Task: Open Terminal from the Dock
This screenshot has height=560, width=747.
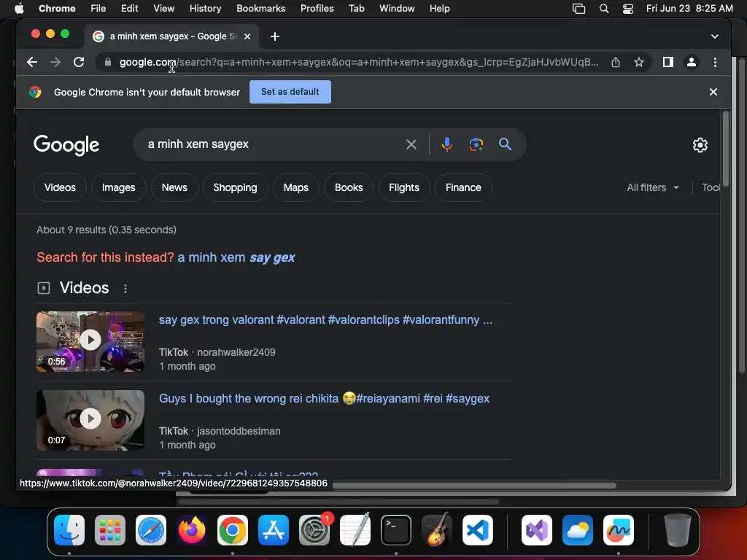Action: (x=396, y=530)
